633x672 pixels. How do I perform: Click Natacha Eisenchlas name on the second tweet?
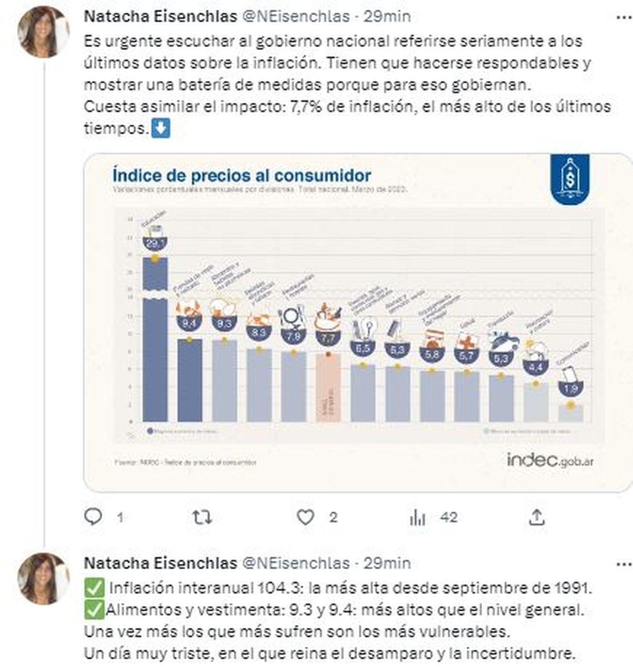(160, 563)
